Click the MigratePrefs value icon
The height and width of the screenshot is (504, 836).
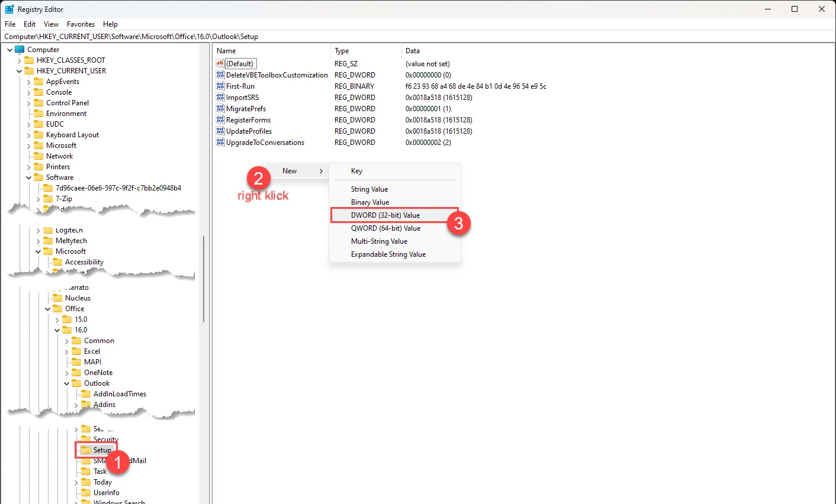(220, 109)
